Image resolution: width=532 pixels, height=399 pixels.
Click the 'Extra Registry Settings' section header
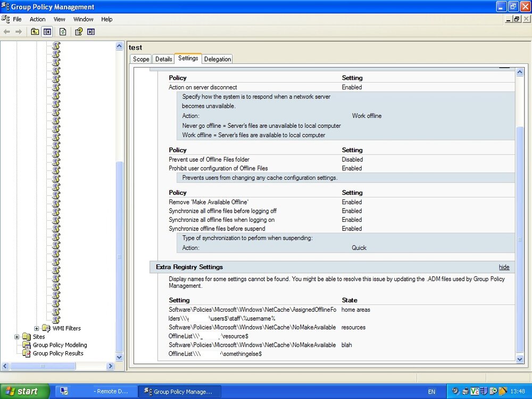(x=332, y=267)
